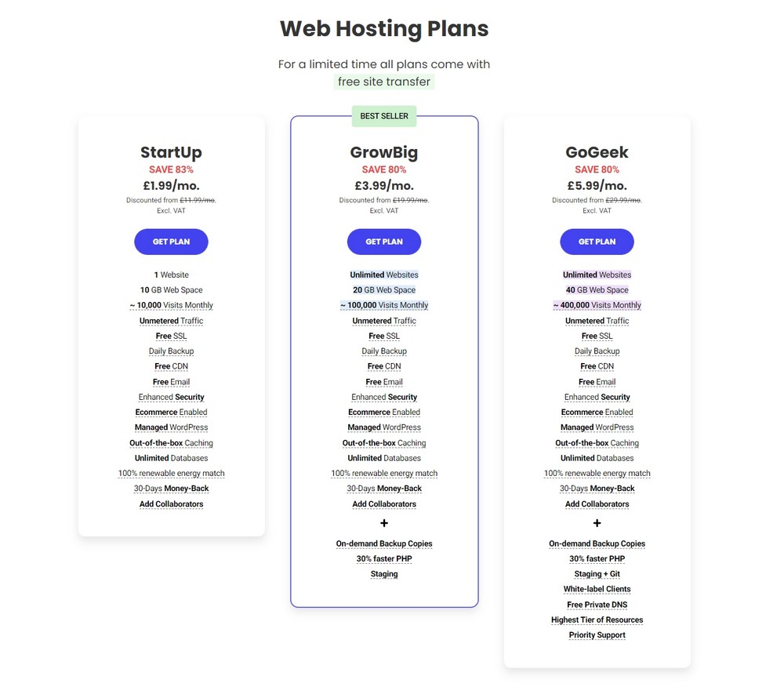The width and height of the screenshot is (784, 687).
Task: Click "~ 400,000 Visits Monthly" in GoGeek
Action: click(x=597, y=305)
